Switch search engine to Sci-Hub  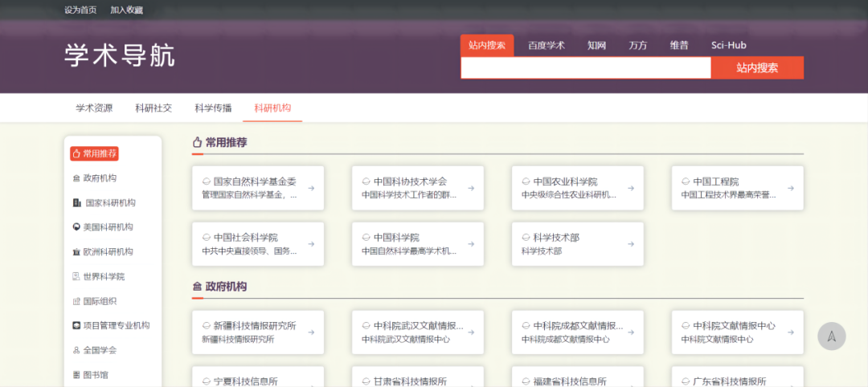[x=728, y=45]
